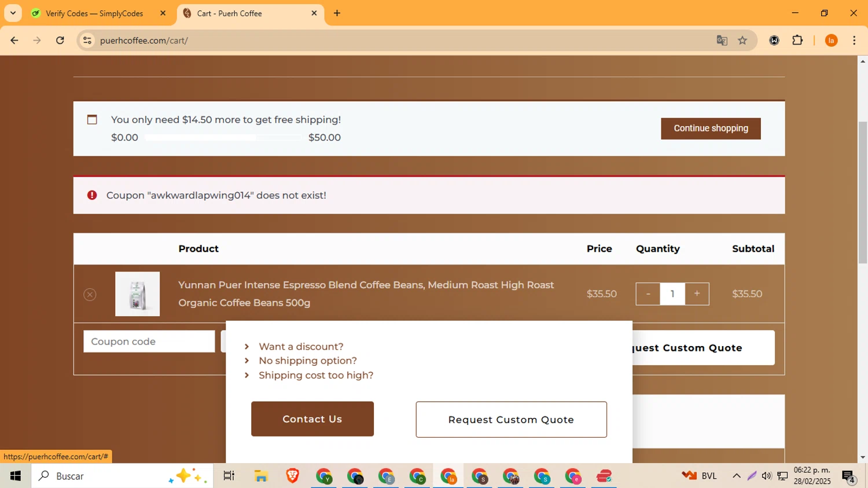
Task: Open the orange 'la' profile avatar in toolbar
Action: coord(831,41)
